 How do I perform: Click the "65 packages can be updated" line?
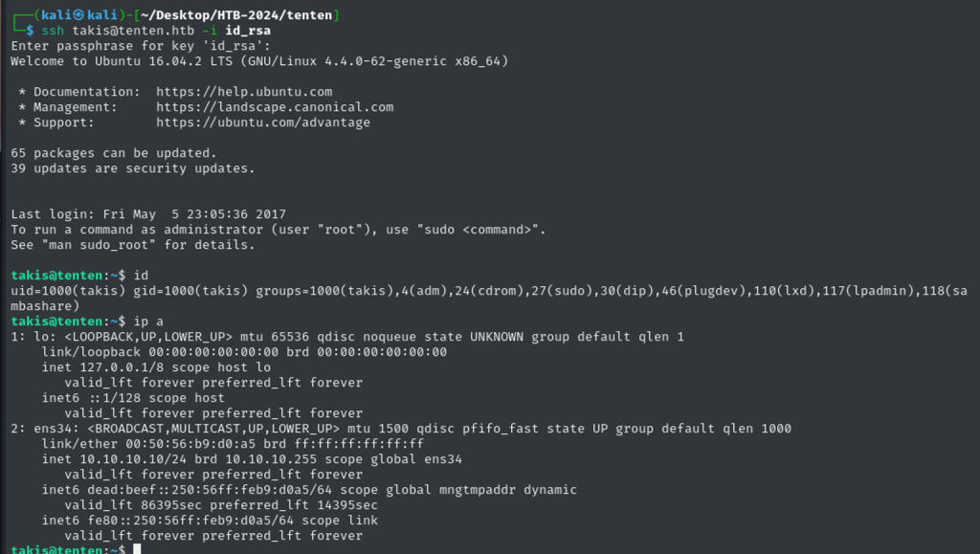click(114, 153)
